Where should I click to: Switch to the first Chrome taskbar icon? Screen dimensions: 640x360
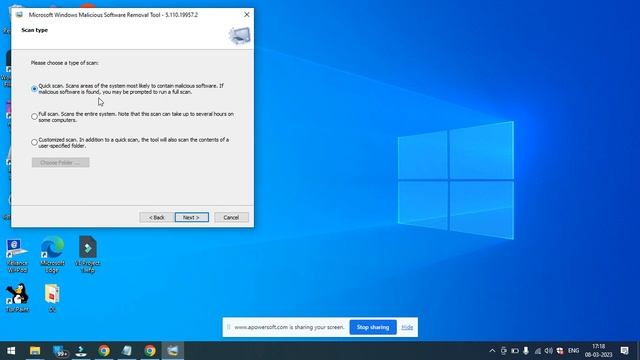pos(104,351)
